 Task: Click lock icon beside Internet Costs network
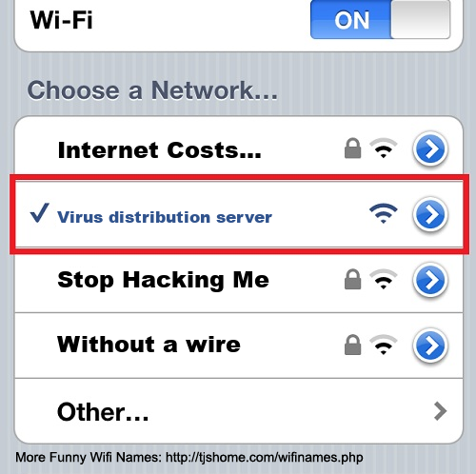click(352, 148)
